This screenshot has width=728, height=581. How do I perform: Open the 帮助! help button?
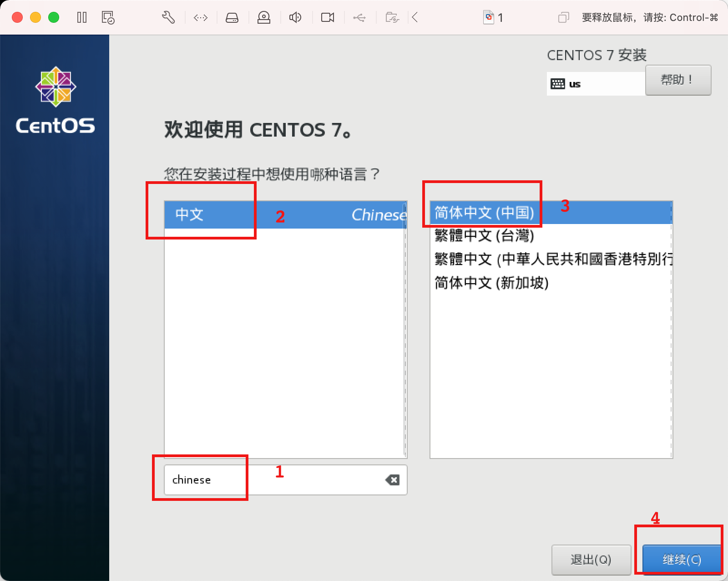click(678, 80)
